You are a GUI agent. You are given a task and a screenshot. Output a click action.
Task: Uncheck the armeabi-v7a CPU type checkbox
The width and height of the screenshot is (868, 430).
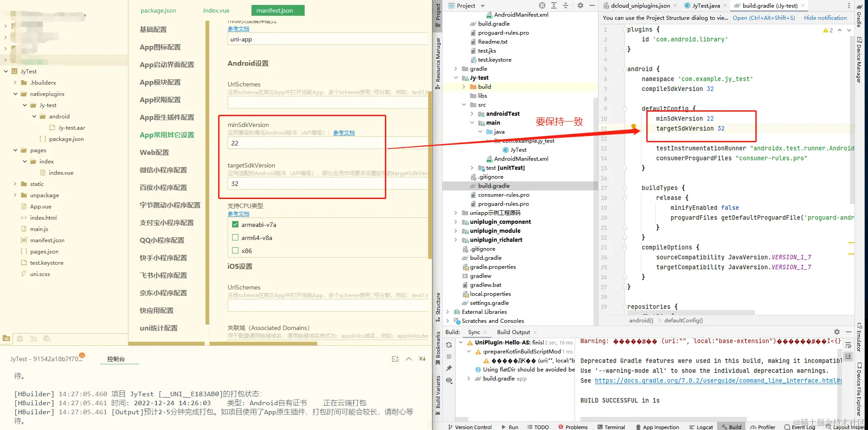(x=235, y=225)
